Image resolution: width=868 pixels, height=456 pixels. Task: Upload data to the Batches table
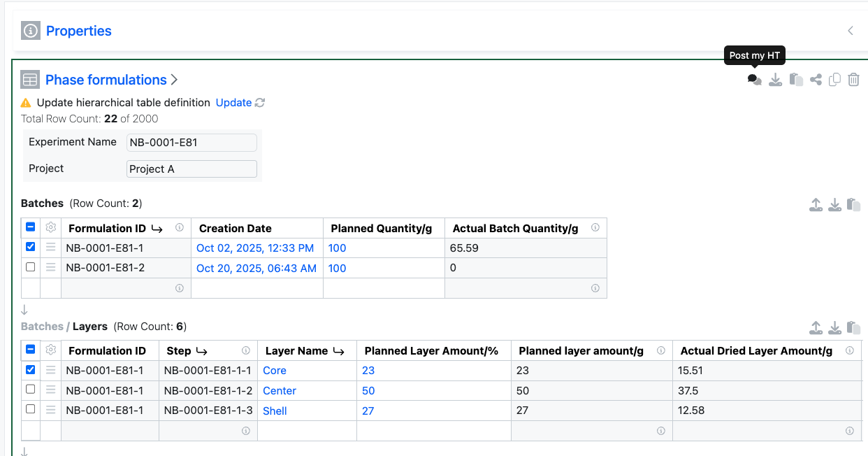click(816, 205)
